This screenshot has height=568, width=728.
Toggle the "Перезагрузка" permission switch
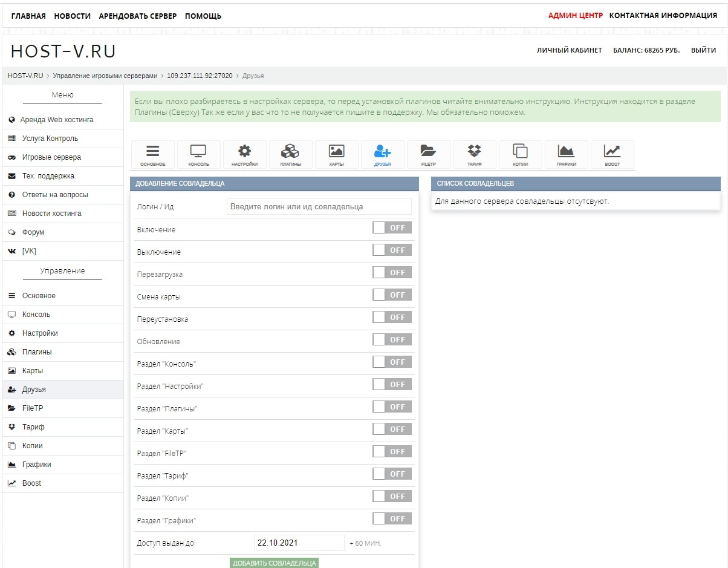tap(392, 273)
